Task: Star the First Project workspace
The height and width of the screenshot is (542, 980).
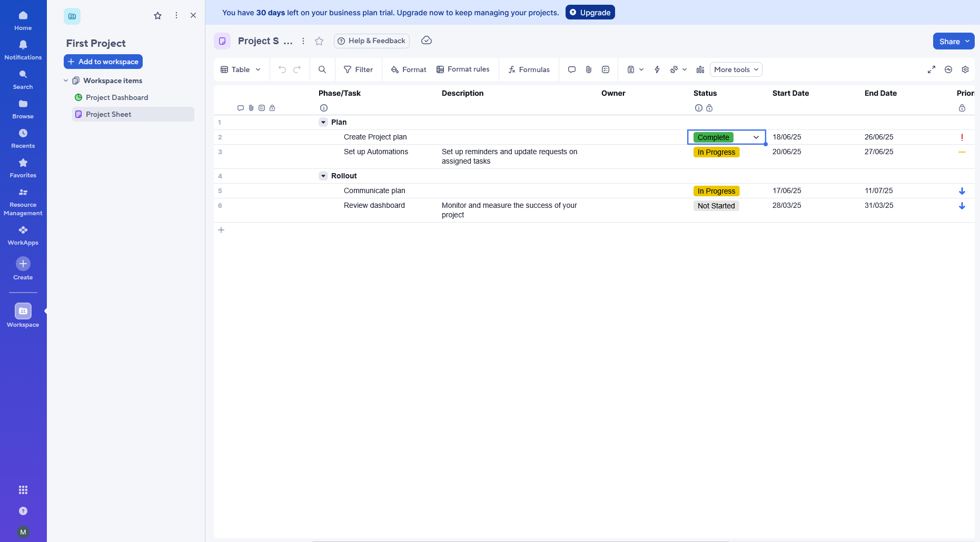Action: pos(157,15)
